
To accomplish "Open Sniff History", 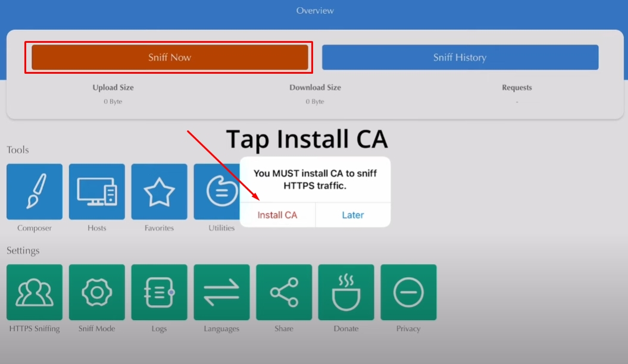I will pyautogui.click(x=460, y=58).
